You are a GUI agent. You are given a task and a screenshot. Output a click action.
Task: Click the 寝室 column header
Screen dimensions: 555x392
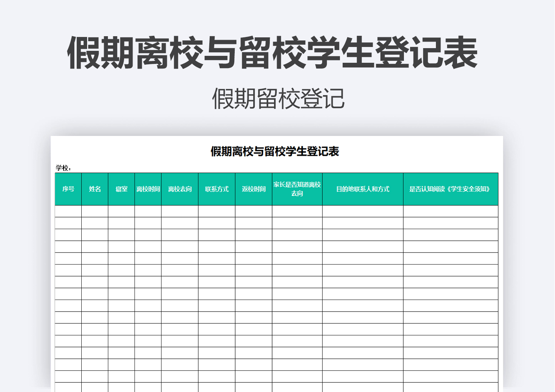121,189
